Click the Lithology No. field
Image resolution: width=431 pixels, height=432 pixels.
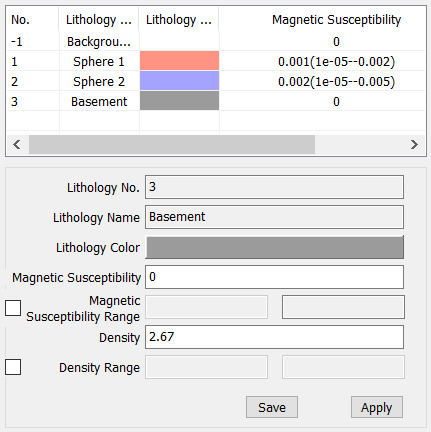(x=275, y=187)
